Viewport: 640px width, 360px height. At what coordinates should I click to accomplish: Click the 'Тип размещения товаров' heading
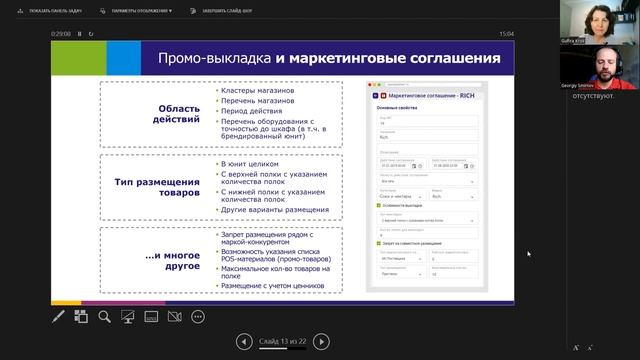[157, 187]
